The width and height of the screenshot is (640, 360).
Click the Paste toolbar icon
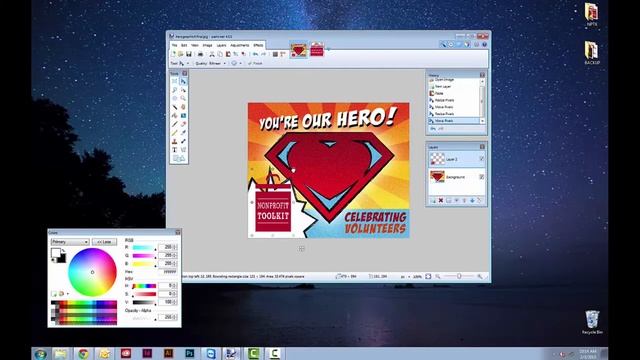pyautogui.click(x=228, y=54)
